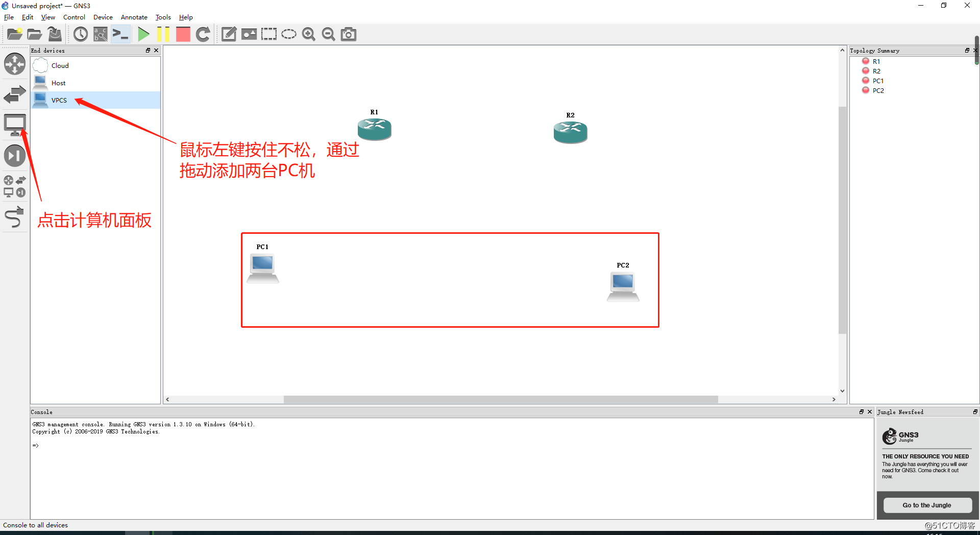Click the canvas vertical scrollbar thumb

click(842, 220)
